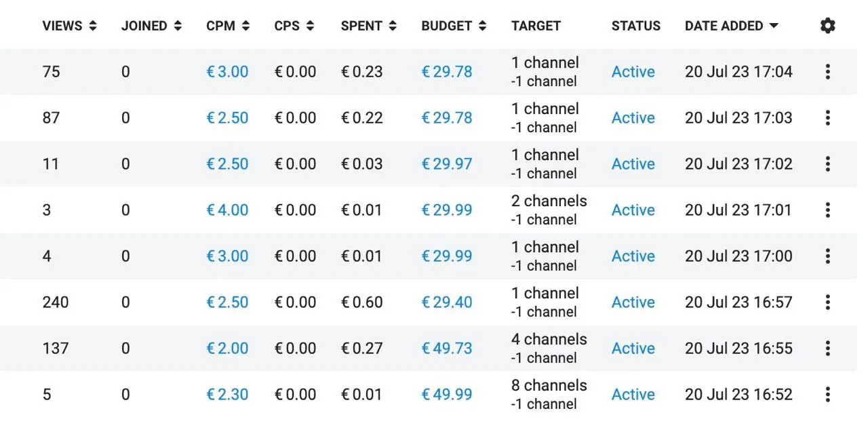The width and height of the screenshot is (868, 432).
Task: Click Active status of the 16:52 ad
Action: pyautogui.click(x=633, y=395)
